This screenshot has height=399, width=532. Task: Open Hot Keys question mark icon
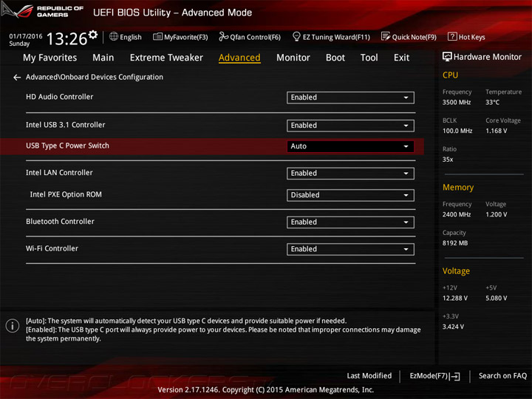coord(452,36)
